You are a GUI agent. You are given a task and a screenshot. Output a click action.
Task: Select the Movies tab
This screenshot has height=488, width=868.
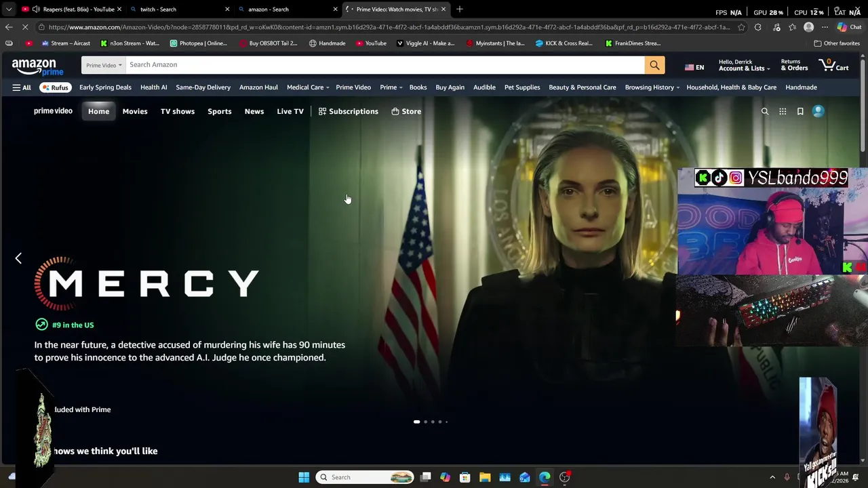(x=135, y=111)
